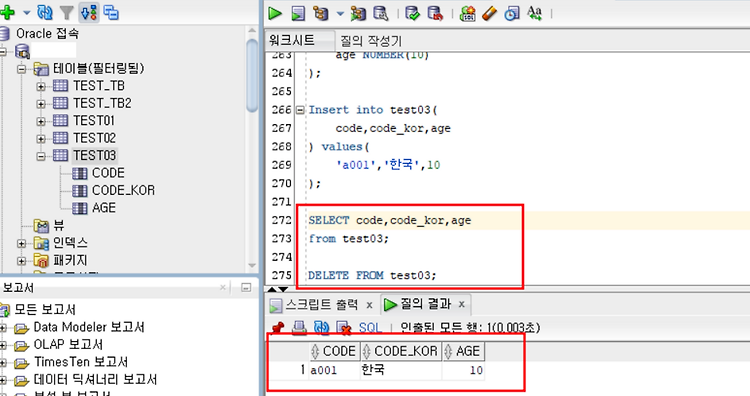Collapse the database connection node
Viewport: 750px width, 396px height.
(x=3, y=51)
